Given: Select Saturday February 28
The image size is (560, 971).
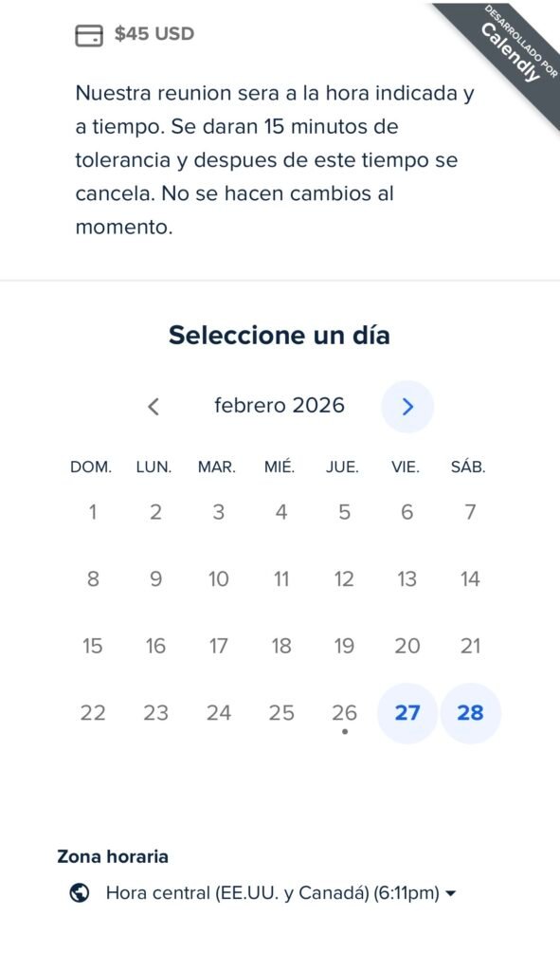Looking at the screenshot, I should coord(470,713).
